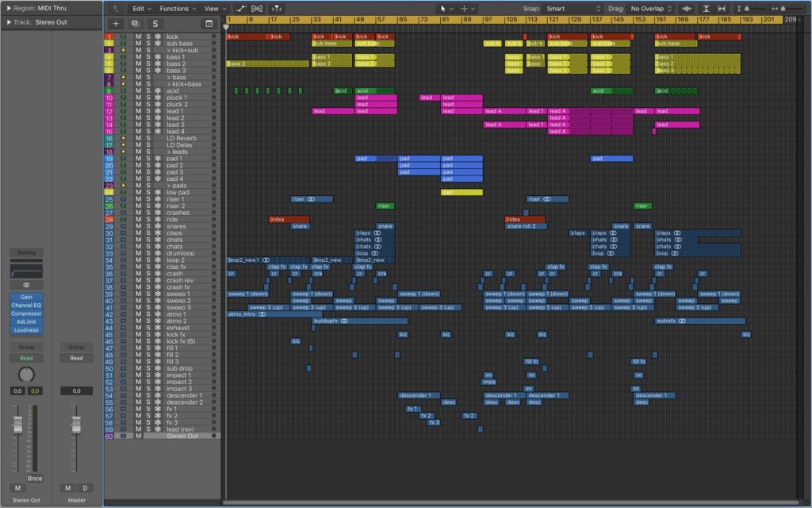The image size is (812, 508).
Task: Open Group slot on Stereo Out strip
Action: [x=26, y=347]
